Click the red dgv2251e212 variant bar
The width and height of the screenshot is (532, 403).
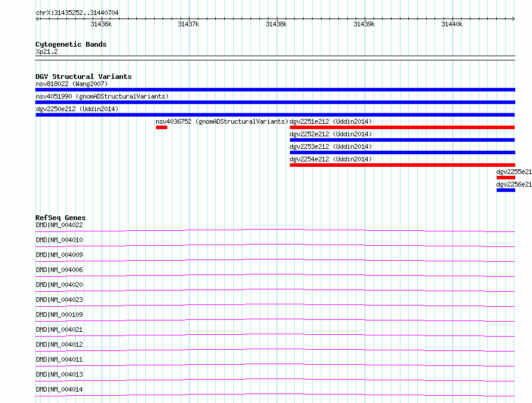402,127
